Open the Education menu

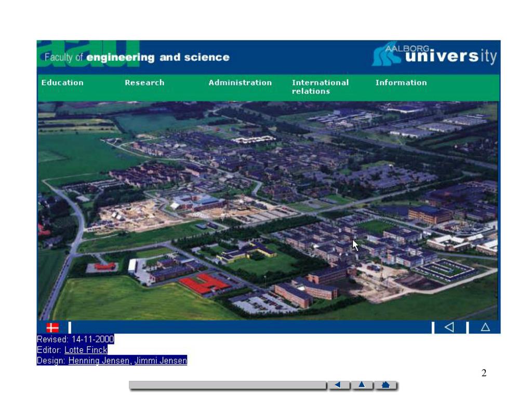pyautogui.click(x=62, y=83)
